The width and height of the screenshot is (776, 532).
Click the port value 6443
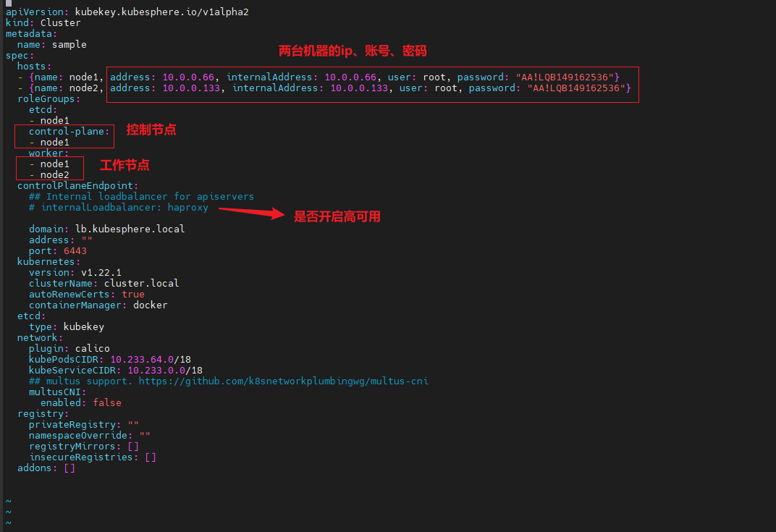click(75, 251)
